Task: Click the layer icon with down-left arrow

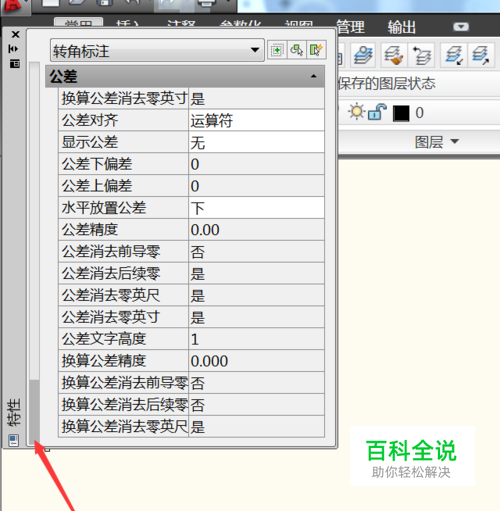Action: click(454, 55)
